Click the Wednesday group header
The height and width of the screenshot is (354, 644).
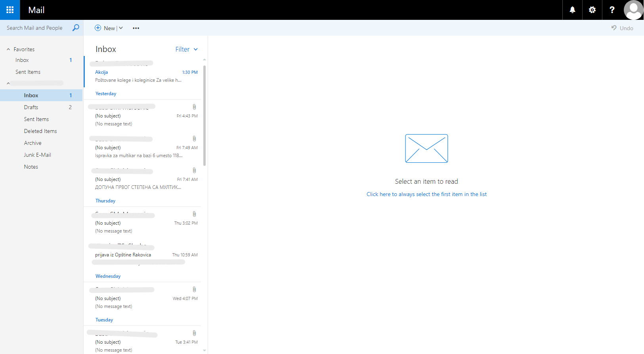pos(108,276)
